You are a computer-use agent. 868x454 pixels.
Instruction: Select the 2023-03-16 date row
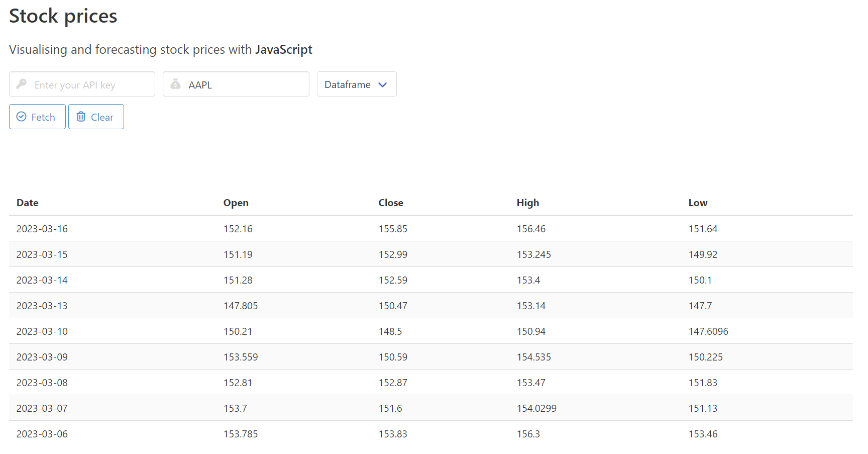(42, 229)
